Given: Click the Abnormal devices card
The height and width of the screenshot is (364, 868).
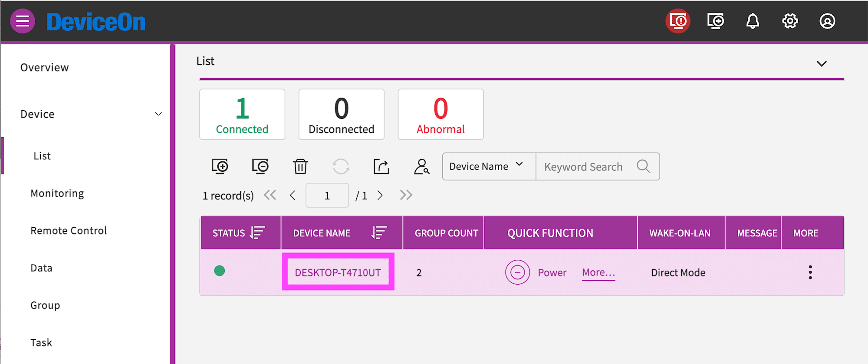Looking at the screenshot, I should click(441, 115).
